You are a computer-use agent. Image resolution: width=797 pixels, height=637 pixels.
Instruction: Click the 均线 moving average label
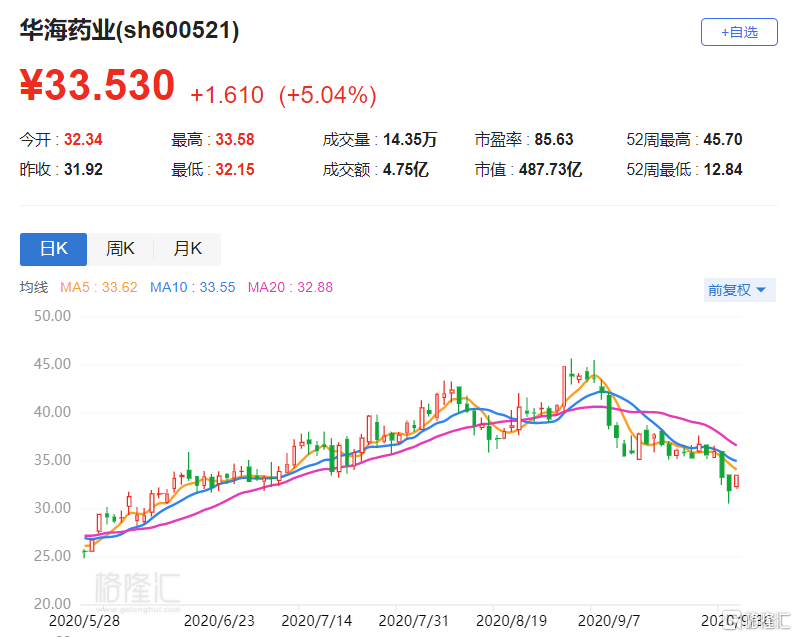tap(34, 287)
